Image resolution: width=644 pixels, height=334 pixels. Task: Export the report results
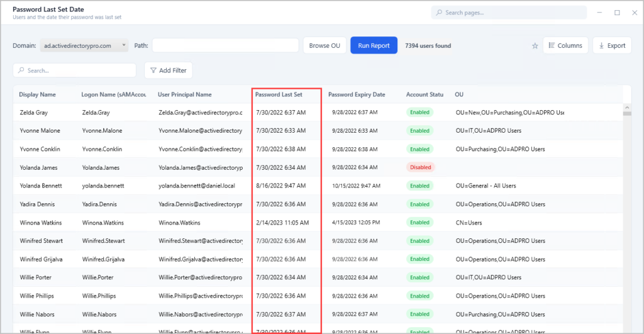pos(612,45)
